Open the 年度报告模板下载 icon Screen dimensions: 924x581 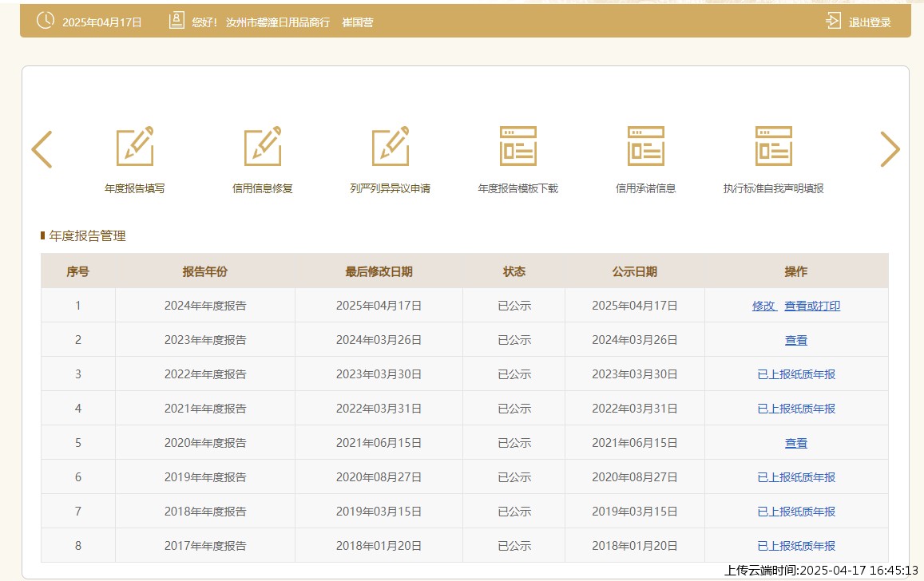click(x=518, y=146)
